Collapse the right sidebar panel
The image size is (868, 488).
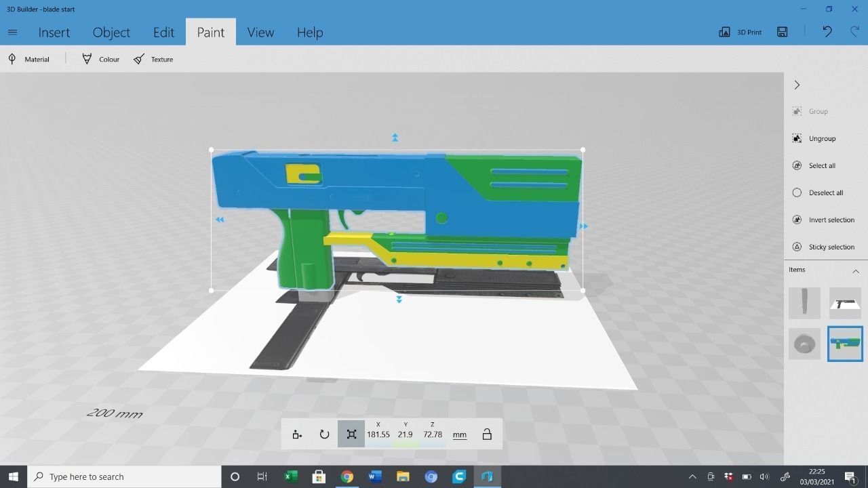click(x=797, y=85)
